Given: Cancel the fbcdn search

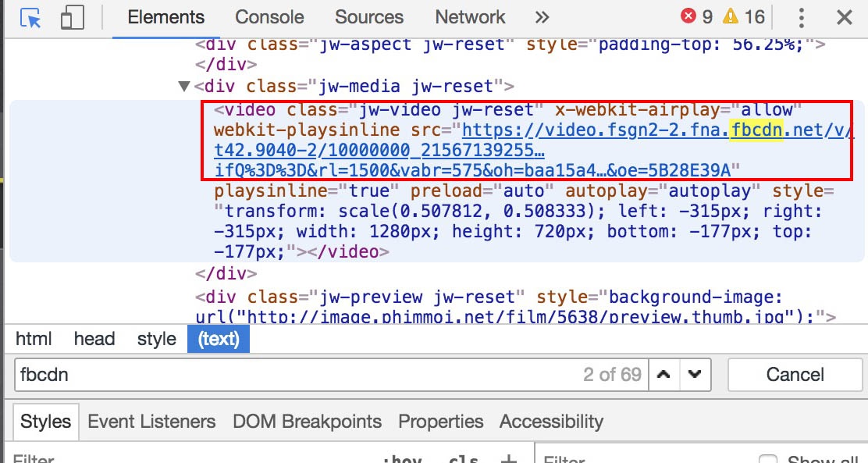Looking at the screenshot, I should 795,375.
